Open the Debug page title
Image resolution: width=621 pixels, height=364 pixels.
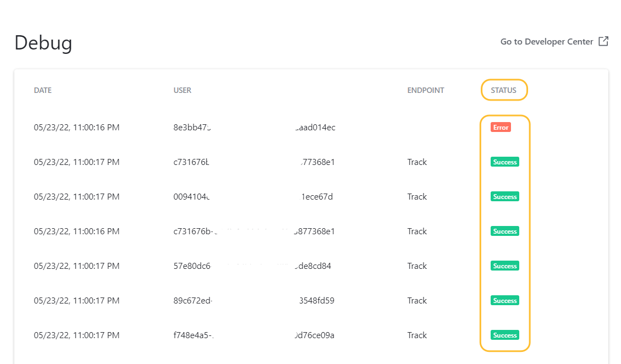(43, 43)
